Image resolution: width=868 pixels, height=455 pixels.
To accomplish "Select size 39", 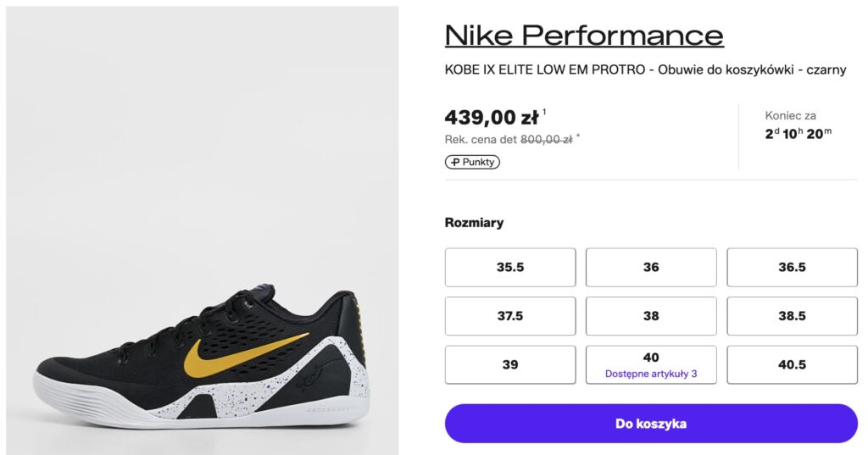I will [510, 365].
